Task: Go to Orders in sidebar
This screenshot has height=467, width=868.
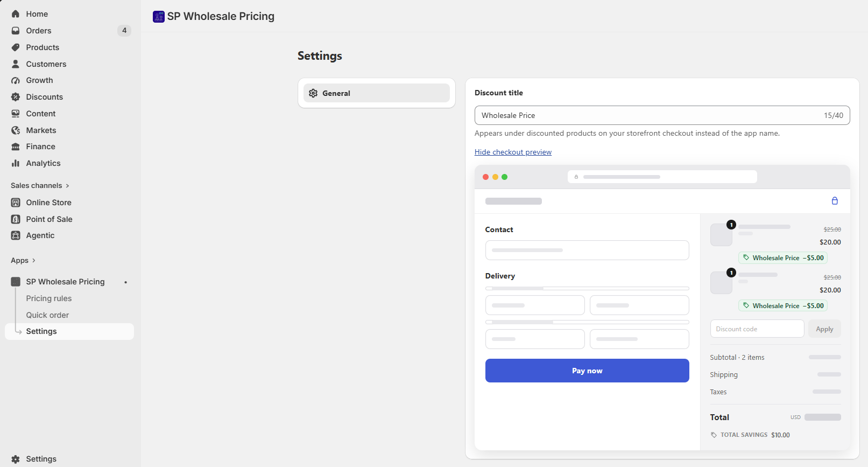Action: click(x=69, y=31)
